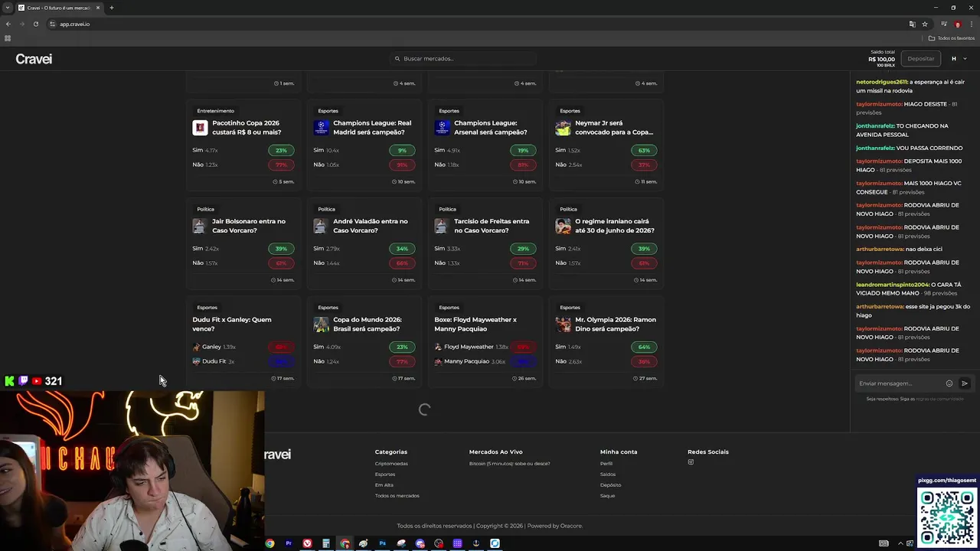Open the Saque link under Minha conta
Viewport: 980px width, 551px height.
[x=608, y=496]
